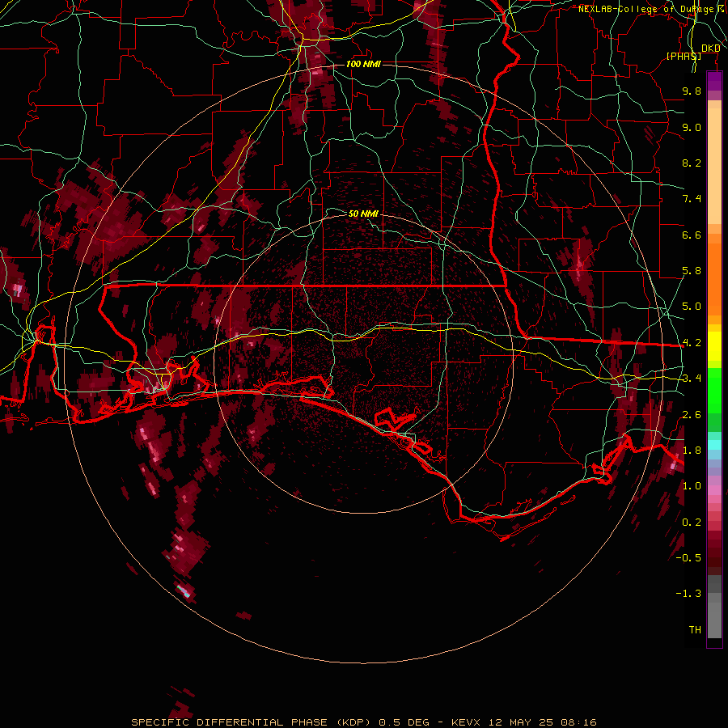
Task: Click the [PHAS] legend unit label
Action: 684,56
